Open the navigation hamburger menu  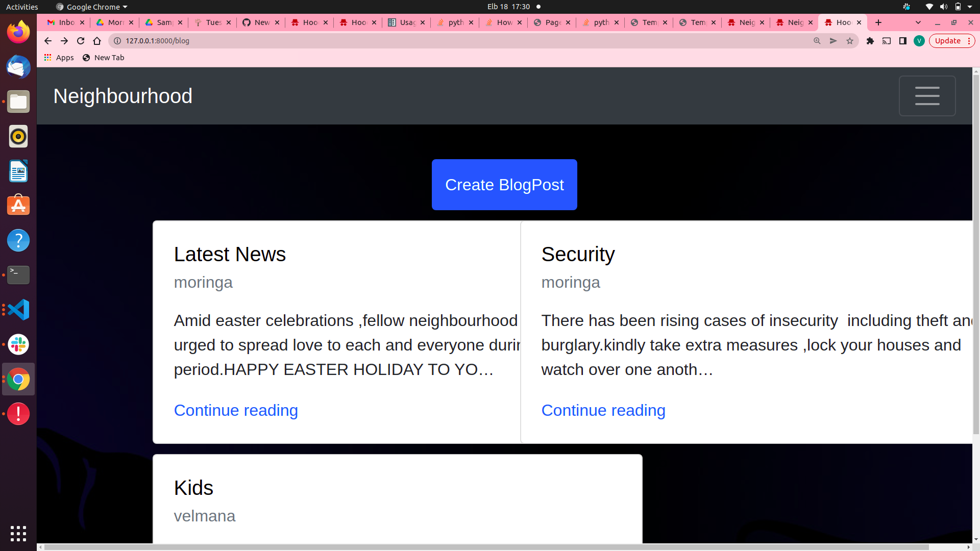[x=927, y=95]
